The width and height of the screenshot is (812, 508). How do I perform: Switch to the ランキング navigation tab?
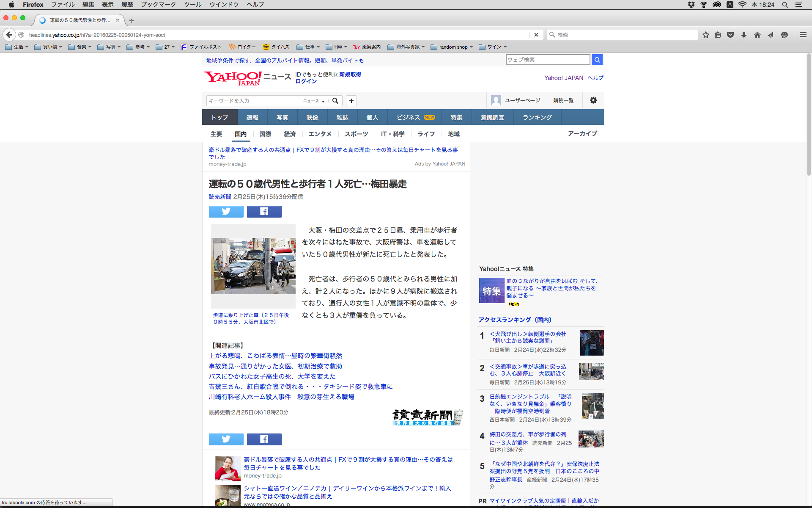(x=537, y=117)
